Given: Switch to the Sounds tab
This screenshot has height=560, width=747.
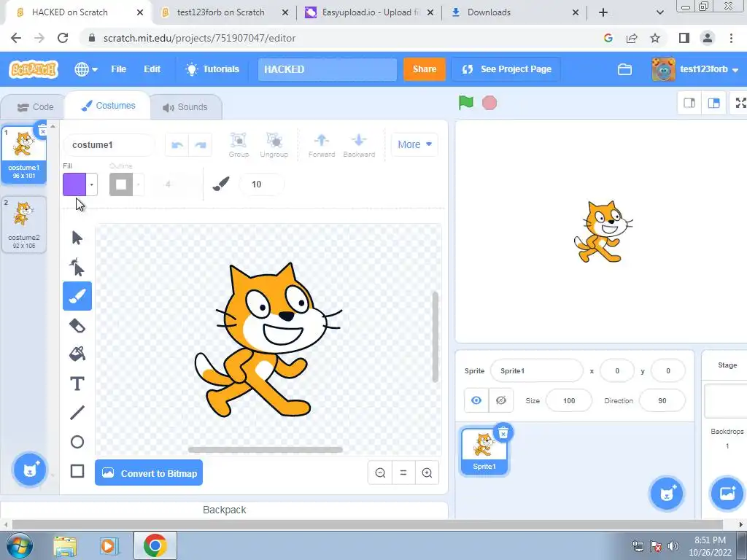Looking at the screenshot, I should 185,107.
